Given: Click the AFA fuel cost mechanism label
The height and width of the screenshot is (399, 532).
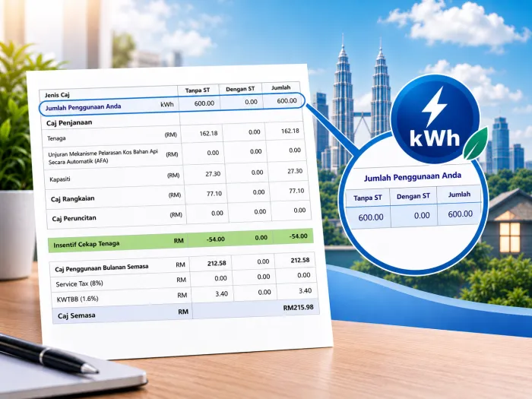Looking at the screenshot, I should (103, 157).
